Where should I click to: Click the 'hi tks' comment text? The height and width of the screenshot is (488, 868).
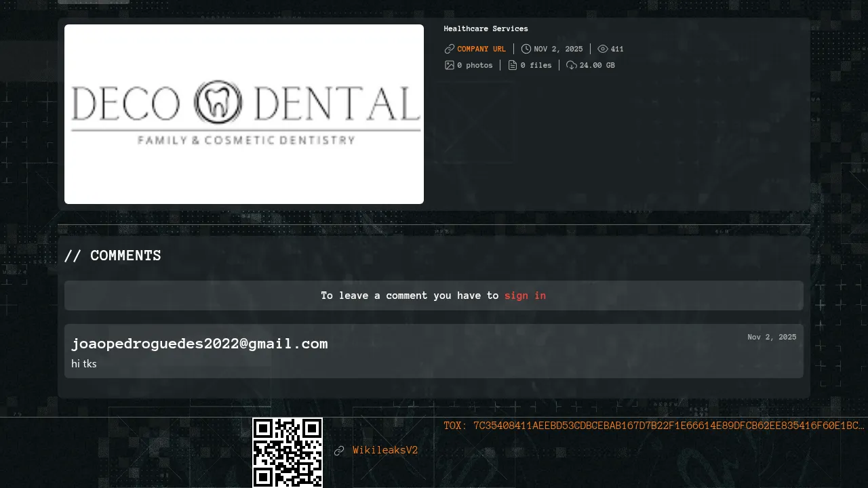click(84, 364)
